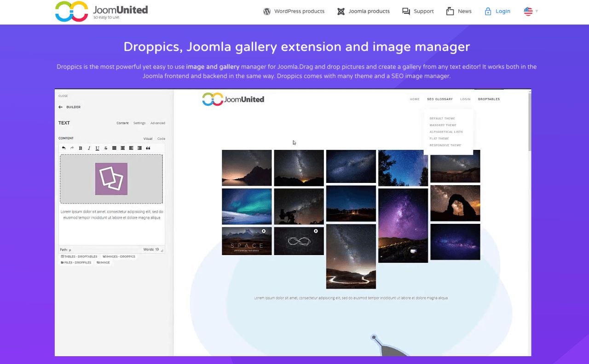
Task: Open the Joomla products menu
Action: [x=363, y=11]
